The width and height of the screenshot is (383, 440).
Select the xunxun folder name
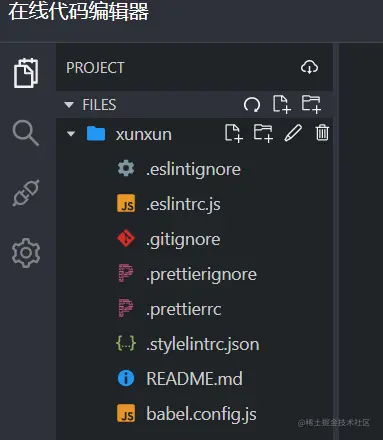144,135
